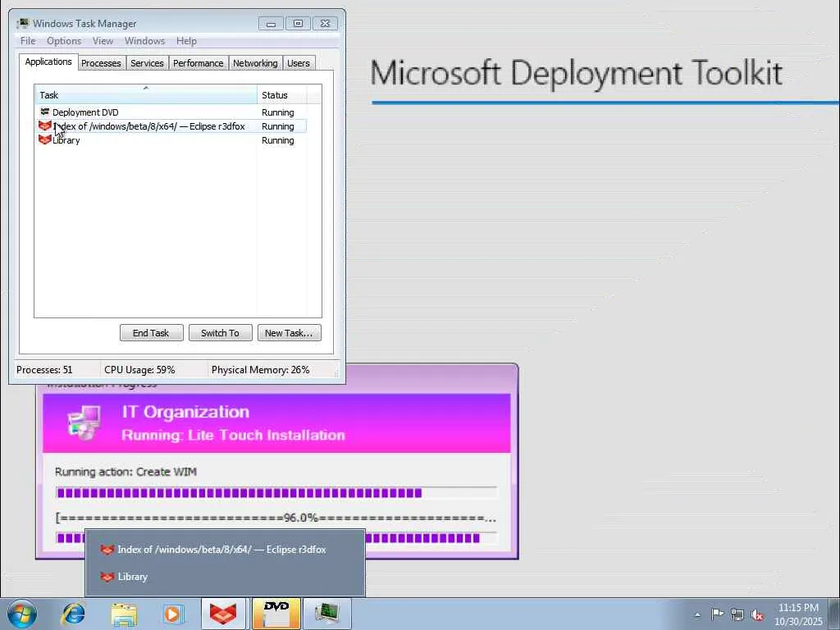Screen dimensions: 840x630
Task: Close the Task Manager window
Action: [x=325, y=24]
